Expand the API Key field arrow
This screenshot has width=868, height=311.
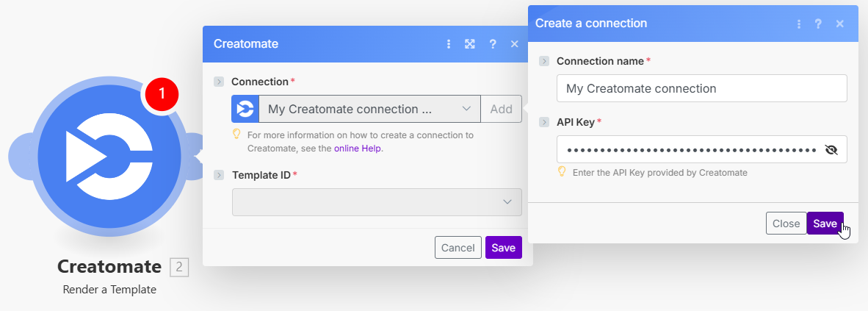click(544, 122)
